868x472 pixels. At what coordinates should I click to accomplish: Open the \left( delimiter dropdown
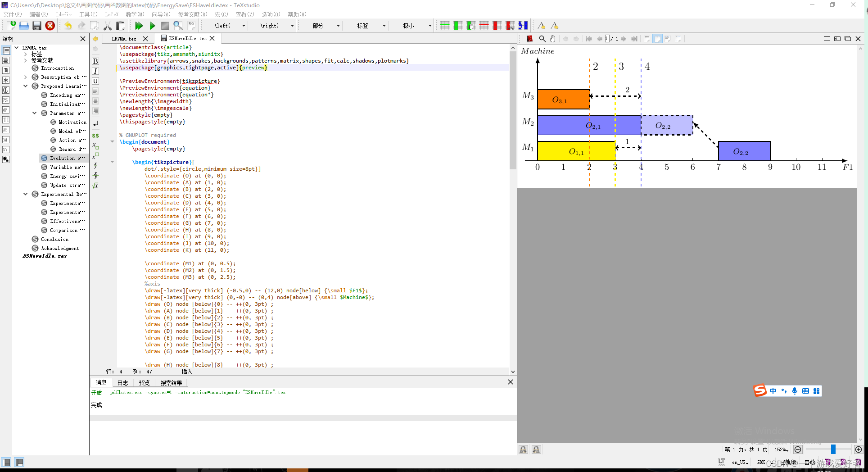pyautogui.click(x=244, y=26)
